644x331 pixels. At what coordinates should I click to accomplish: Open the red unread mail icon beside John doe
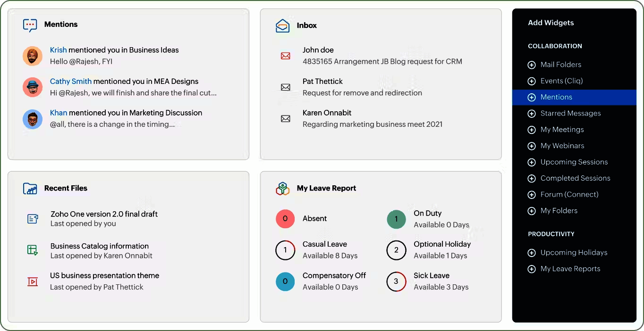(x=285, y=56)
